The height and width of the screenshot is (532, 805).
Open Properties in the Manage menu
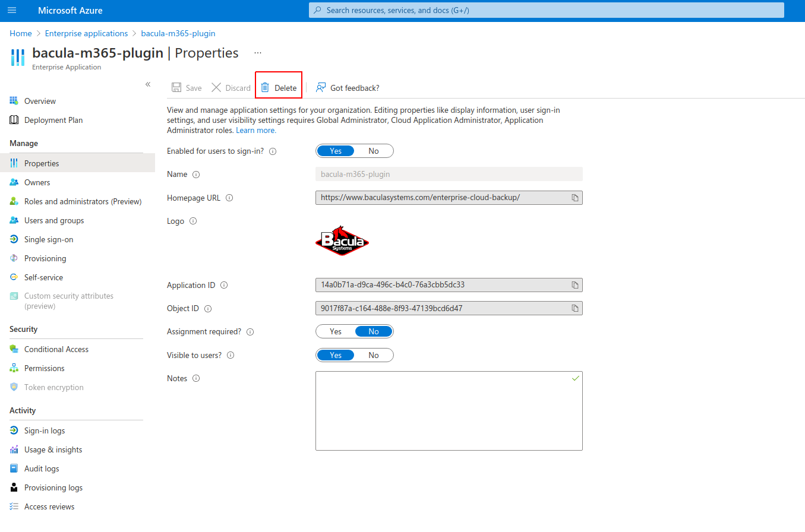(x=77, y=163)
